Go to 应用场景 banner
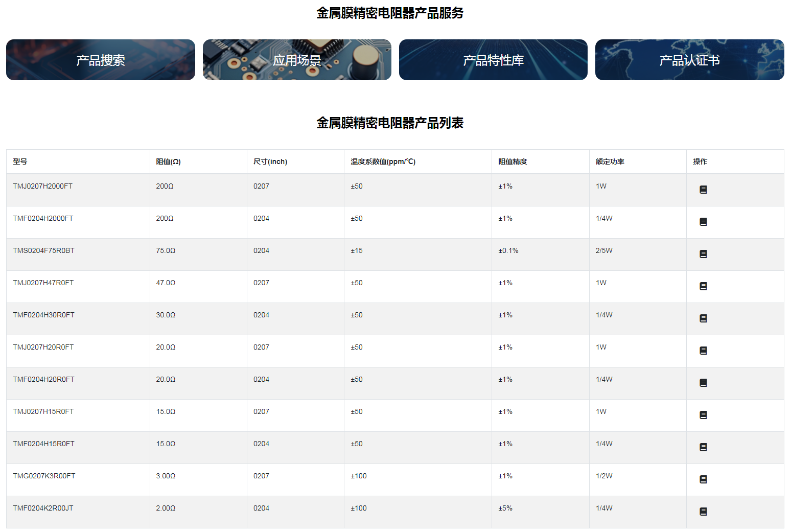 point(297,60)
